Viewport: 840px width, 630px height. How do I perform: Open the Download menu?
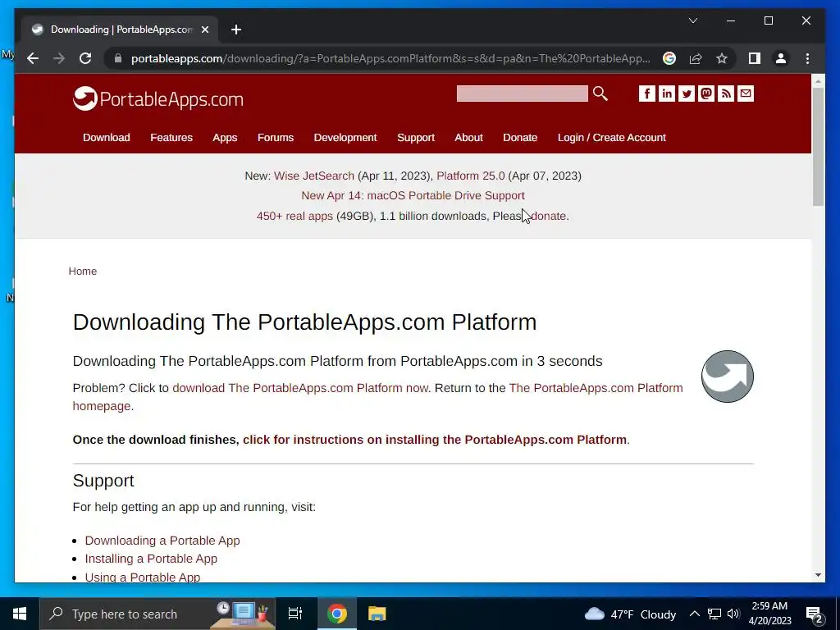tap(106, 138)
